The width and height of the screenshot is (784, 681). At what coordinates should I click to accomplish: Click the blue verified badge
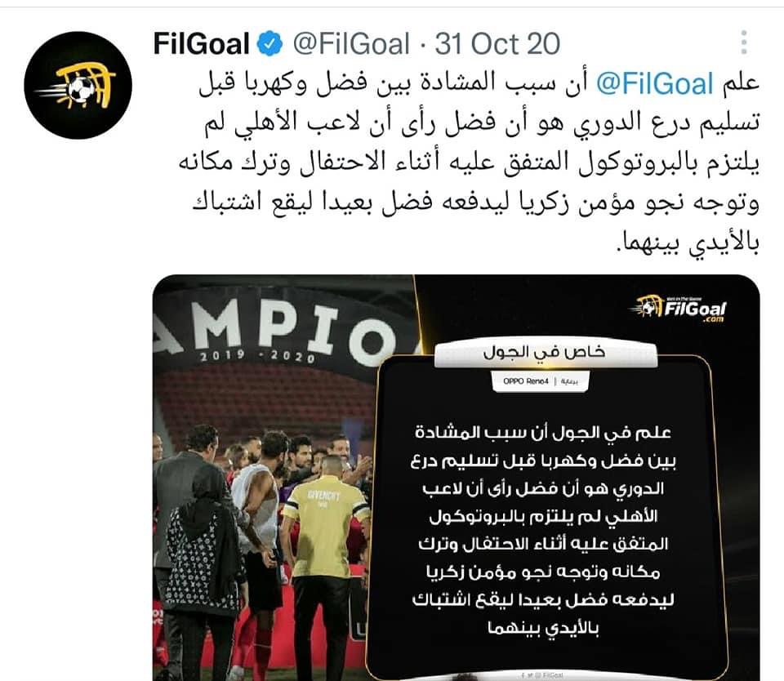[x=269, y=44]
